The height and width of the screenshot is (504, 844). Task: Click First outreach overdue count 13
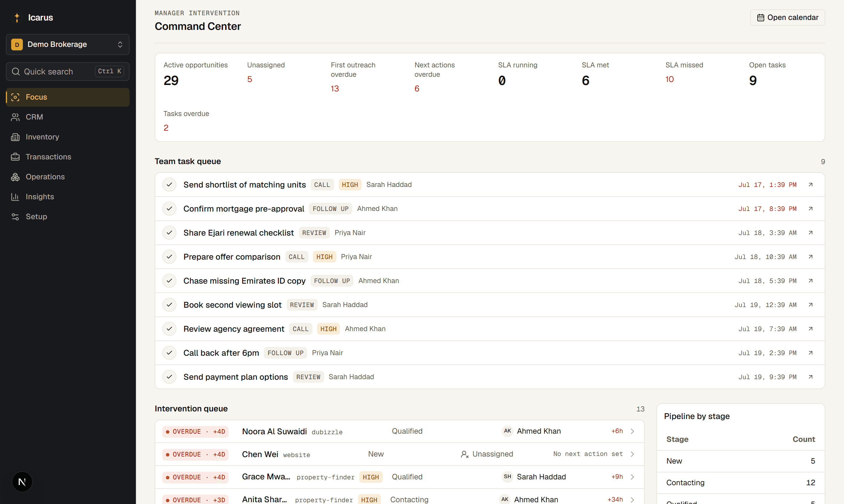pos(335,89)
